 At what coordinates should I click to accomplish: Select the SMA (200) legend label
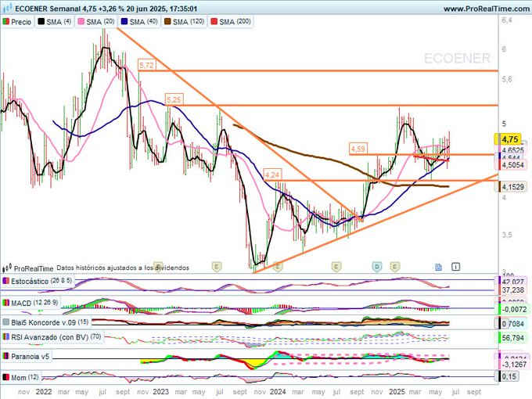235,22
